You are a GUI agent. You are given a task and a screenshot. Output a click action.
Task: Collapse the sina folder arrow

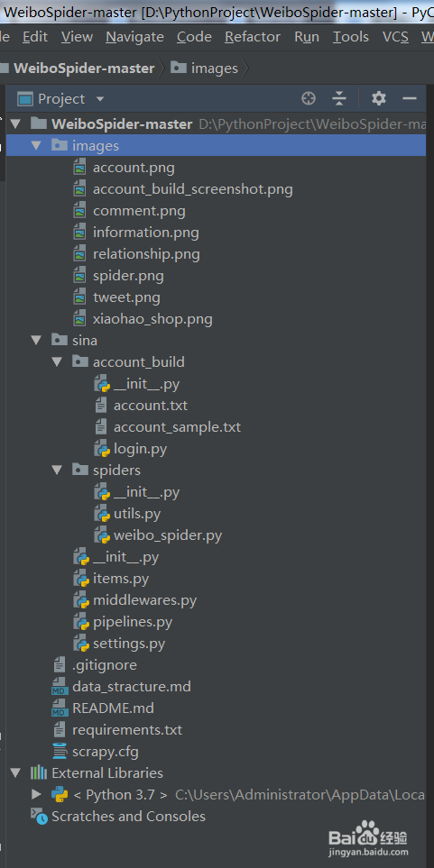37,341
